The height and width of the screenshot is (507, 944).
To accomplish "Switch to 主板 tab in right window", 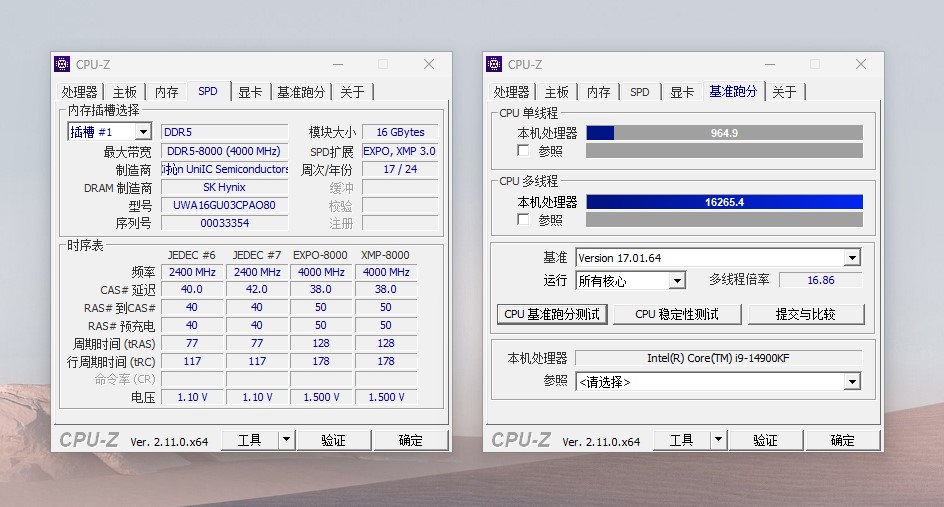I will [557, 92].
